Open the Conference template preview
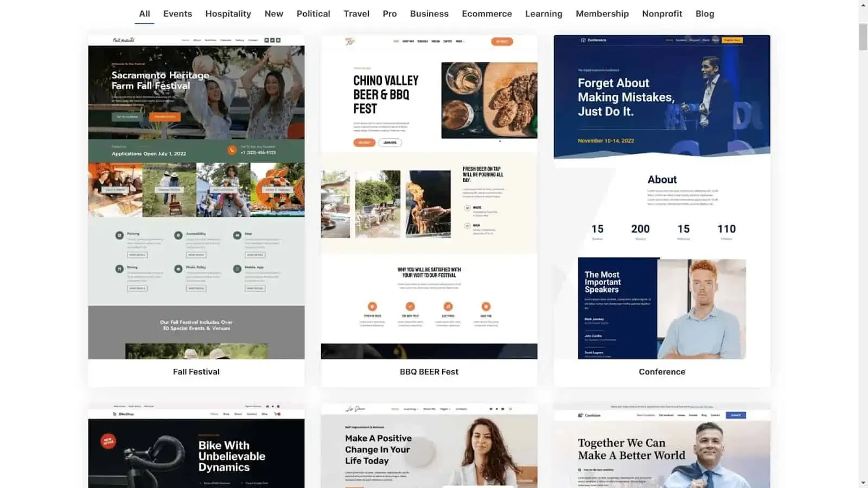Screen dimensions: 868x488 coord(662,197)
